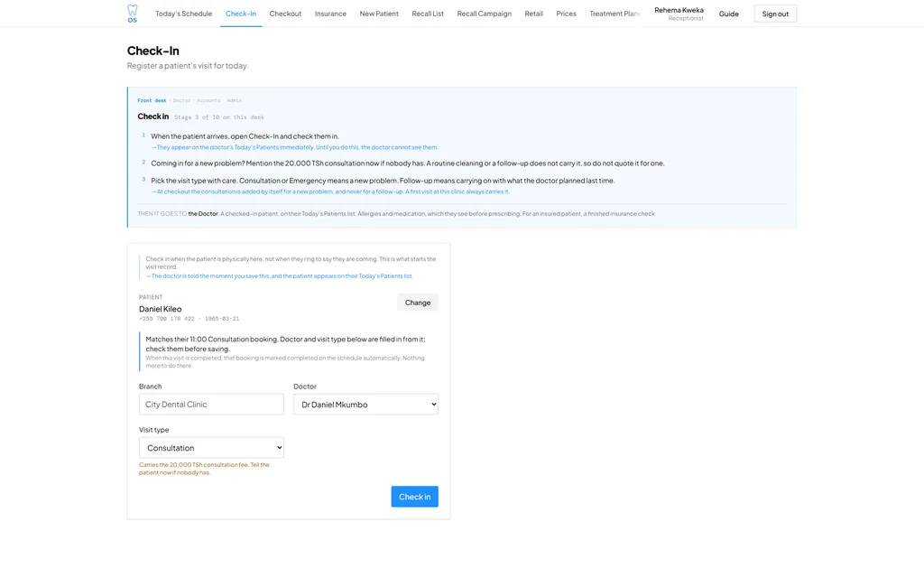Click the patient phone and birthdate line

pos(189,319)
